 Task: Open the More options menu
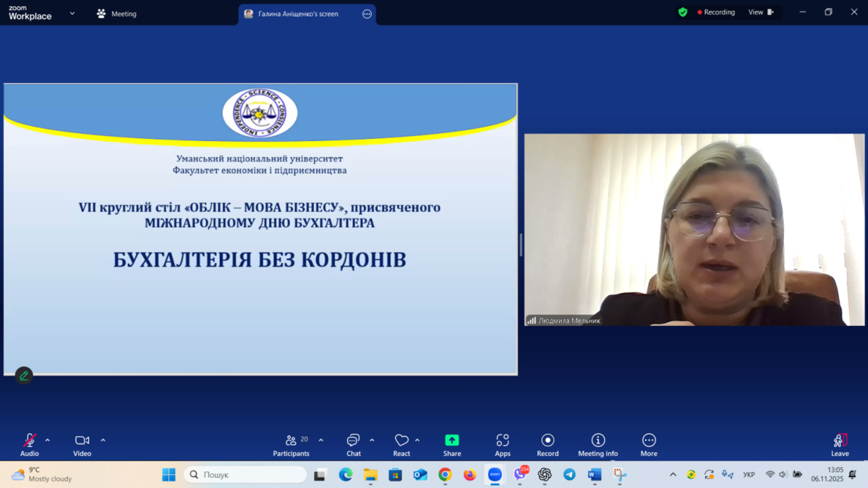[649, 444]
